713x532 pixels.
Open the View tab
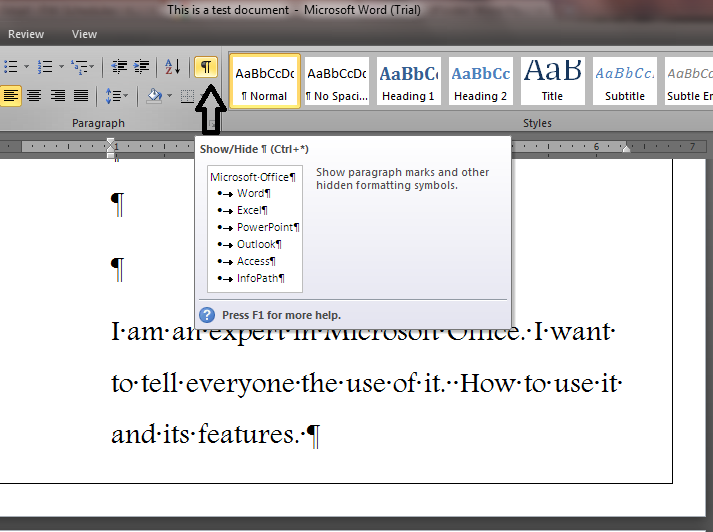point(85,34)
